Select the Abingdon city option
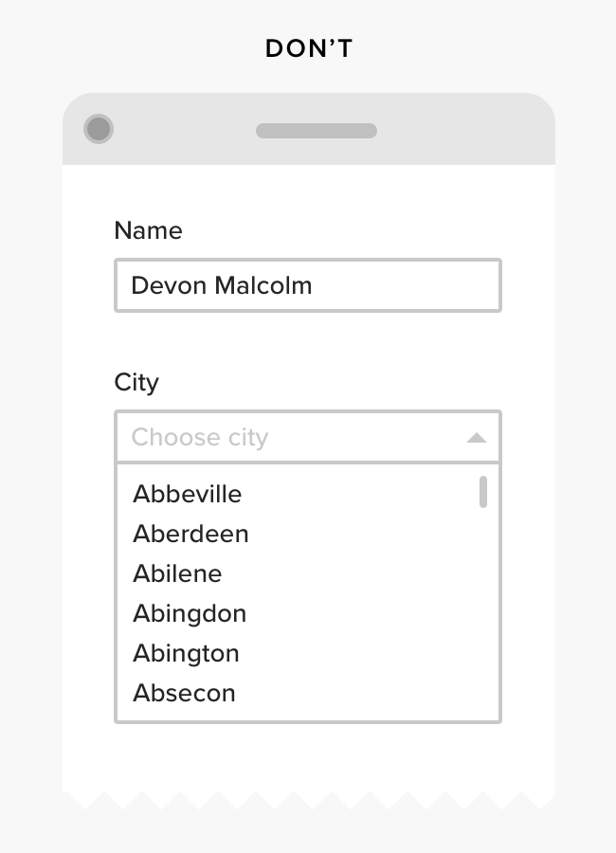This screenshot has height=853, width=616. pos(190,613)
